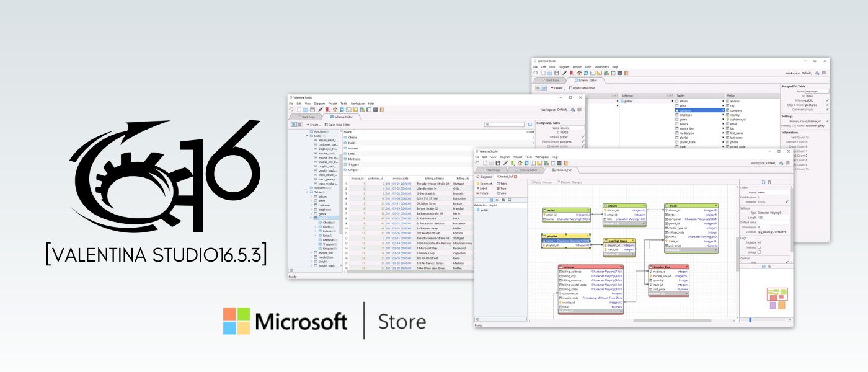Viewport: 868px width, 372px height.
Task: Expand the album table node in the invoice tree
Action: (x=311, y=197)
